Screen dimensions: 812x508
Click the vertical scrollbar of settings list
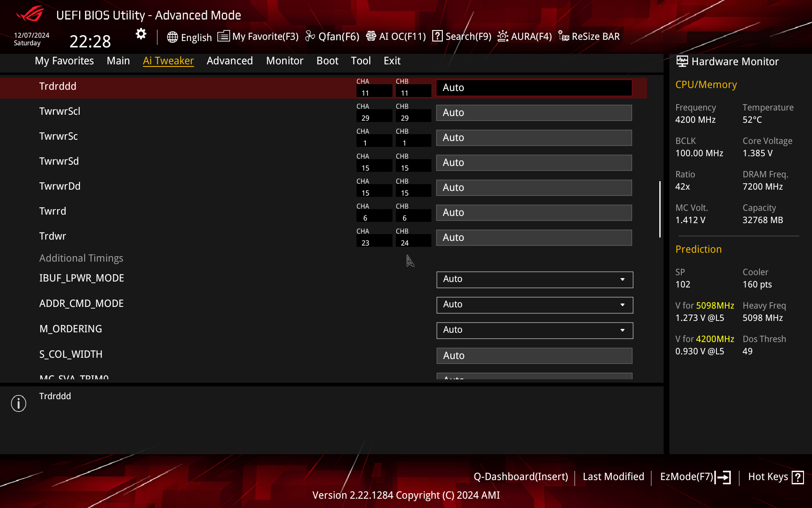(660, 210)
